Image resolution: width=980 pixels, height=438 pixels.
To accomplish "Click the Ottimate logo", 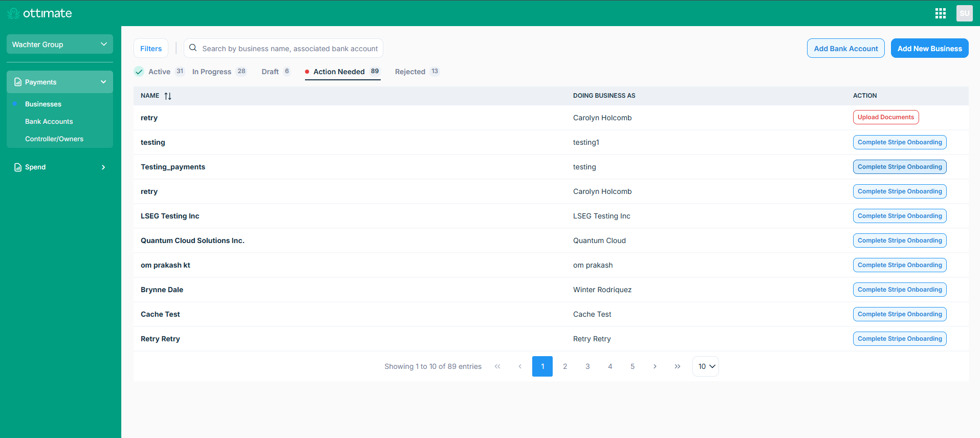I will click(x=40, y=13).
